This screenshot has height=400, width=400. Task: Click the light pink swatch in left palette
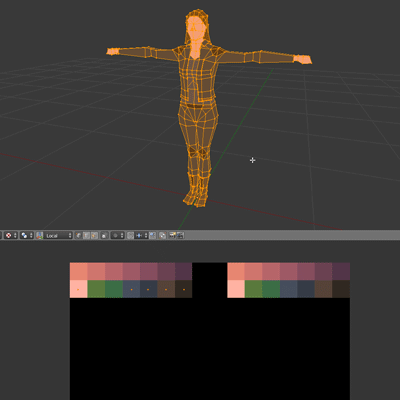pyautogui.click(x=78, y=289)
